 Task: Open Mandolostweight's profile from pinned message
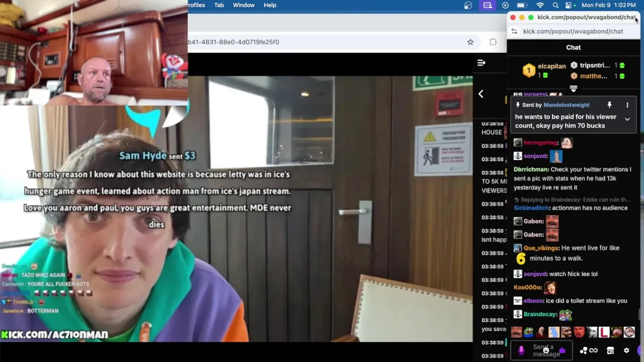coord(566,105)
